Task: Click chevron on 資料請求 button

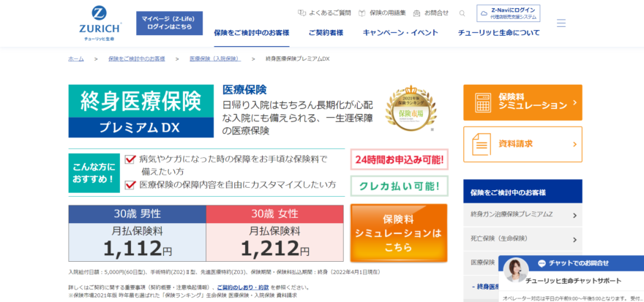Action: [x=574, y=145]
